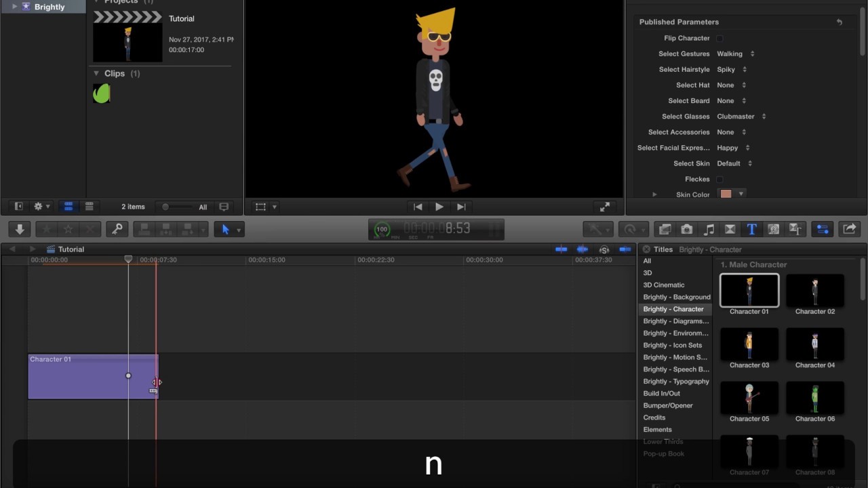This screenshot has width=868, height=488.
Task: Open Select Glasses Clubmaster dropdown
Action: tap(741, 116)
